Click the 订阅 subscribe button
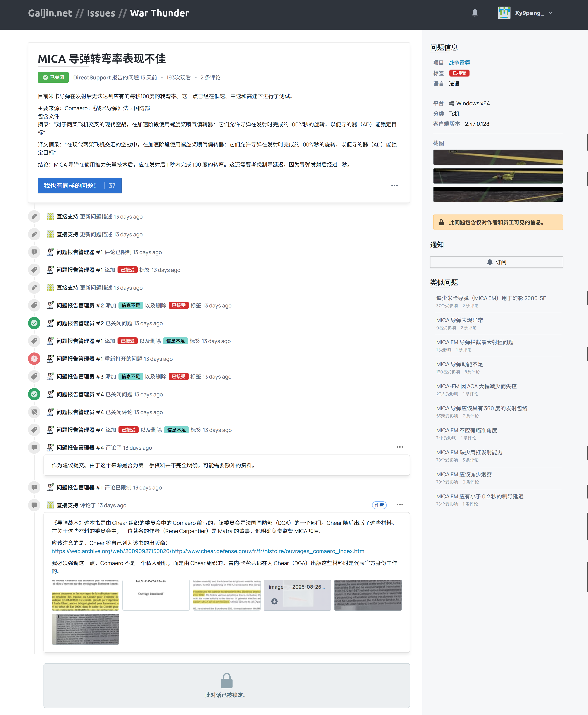Viewport: 588px width, 715px height. 496,262
